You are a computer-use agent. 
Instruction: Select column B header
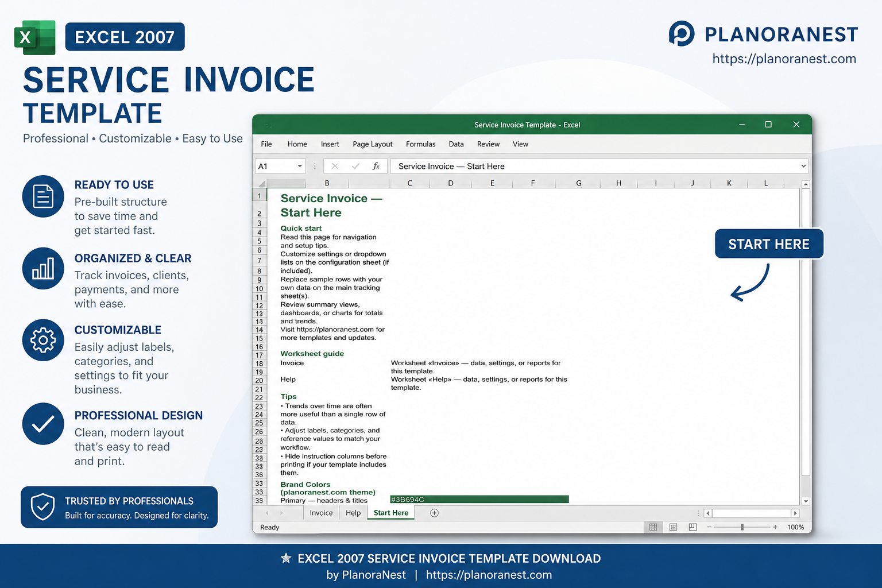click(x=327, y=183)
